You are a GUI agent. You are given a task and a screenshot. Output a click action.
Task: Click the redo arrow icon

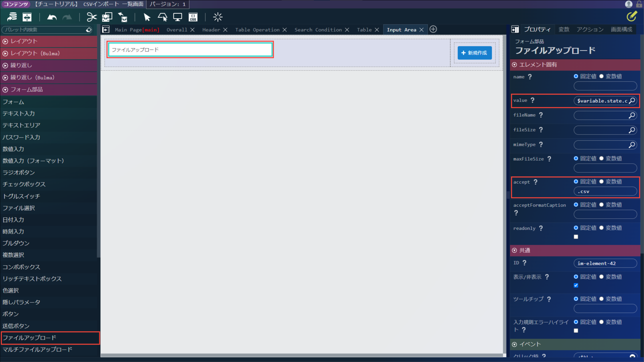[67, 17]
